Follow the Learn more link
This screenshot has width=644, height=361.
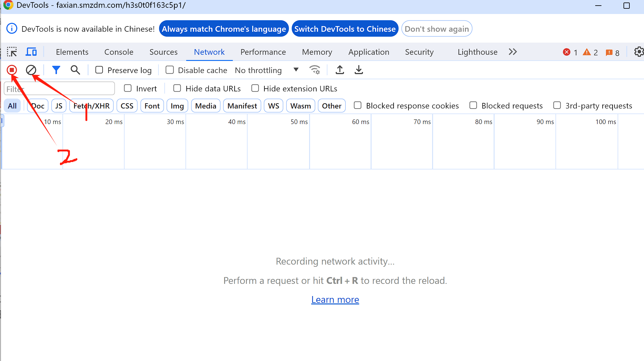335,299
